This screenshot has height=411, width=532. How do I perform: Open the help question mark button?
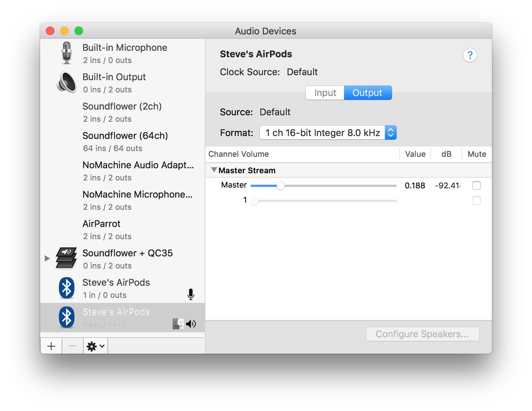pyautogui.click(x=470, y=55)
